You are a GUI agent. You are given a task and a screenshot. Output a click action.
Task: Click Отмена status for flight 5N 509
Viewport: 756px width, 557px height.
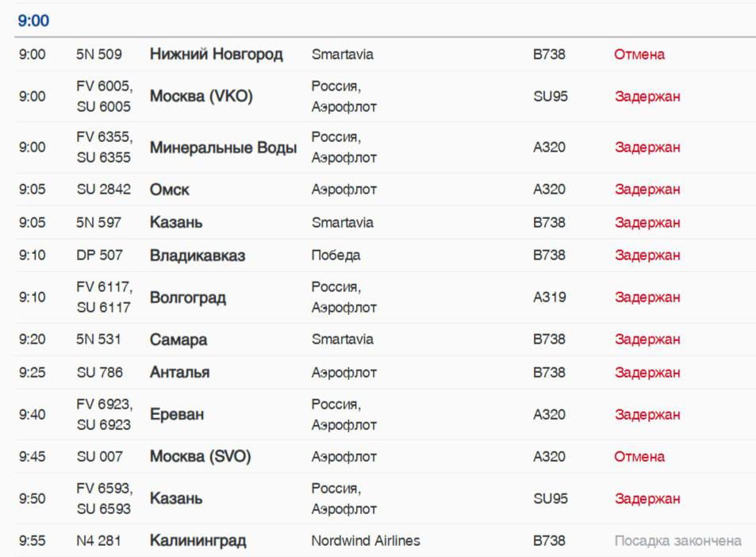639,54
